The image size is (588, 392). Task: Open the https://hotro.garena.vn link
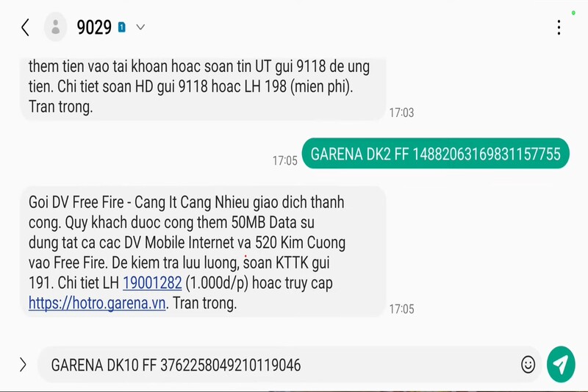(x=97, y=303)
